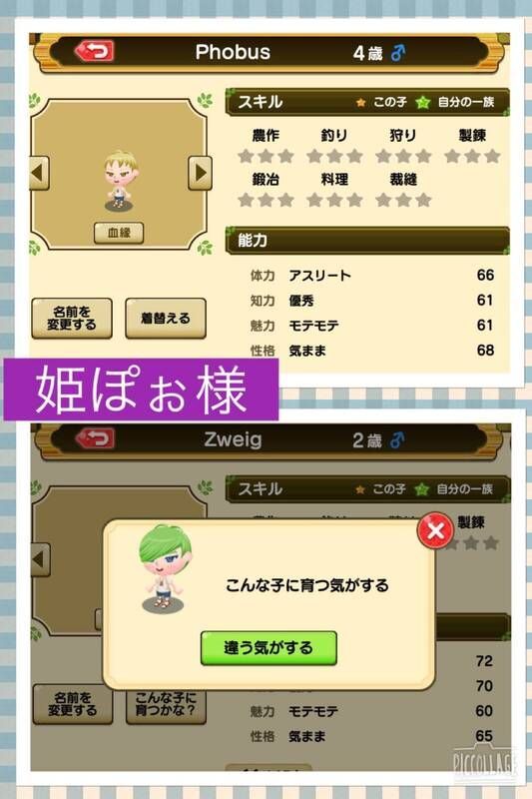Tap 名前を変更する for Zweig
The image size is (532, 799).
tap(72, 704)
